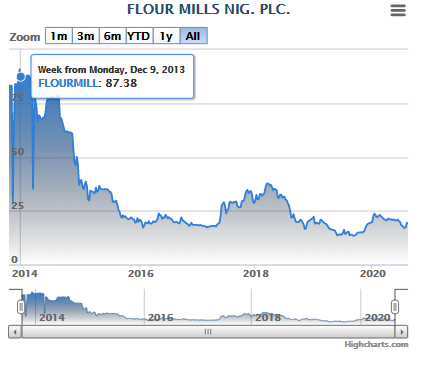Click the navigator mini chart at 2016
Viewport: 434px width, 366px height.
click(160, 317)
